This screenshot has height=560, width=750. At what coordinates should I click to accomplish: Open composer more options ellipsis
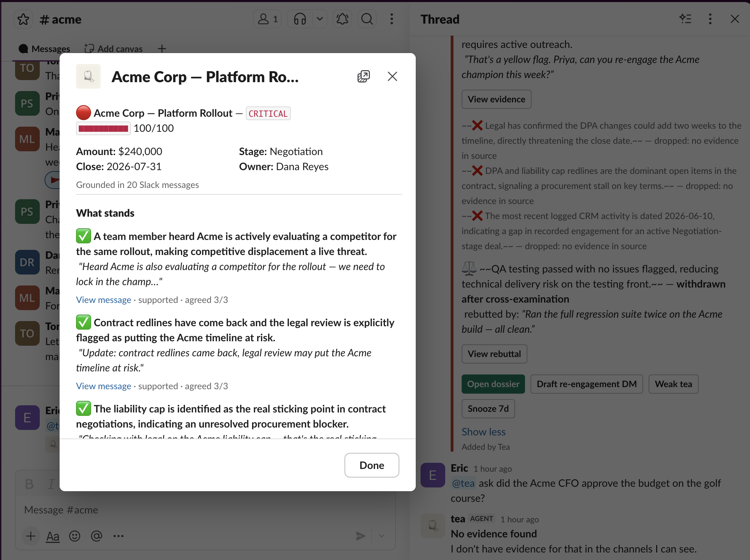[x=118, y=536]
